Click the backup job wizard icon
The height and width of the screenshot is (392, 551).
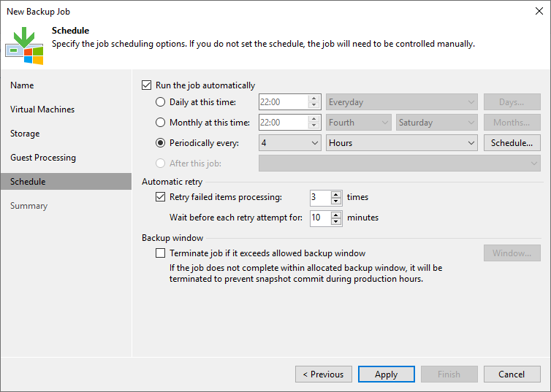[x=24, y=46]
